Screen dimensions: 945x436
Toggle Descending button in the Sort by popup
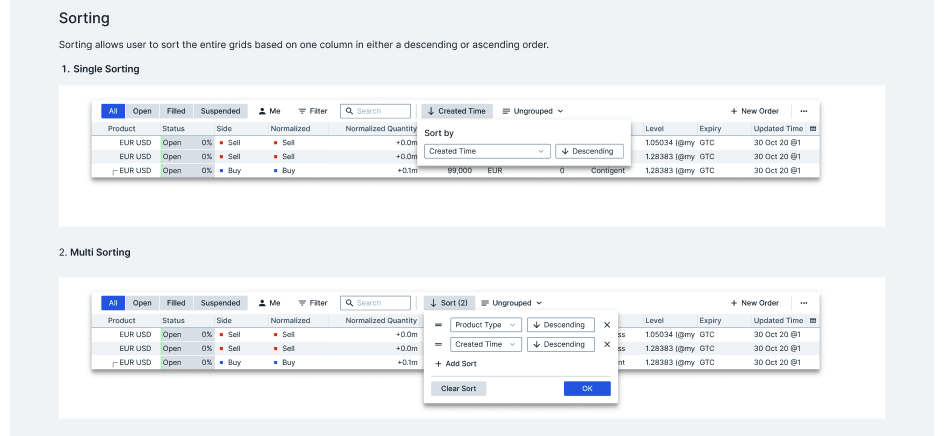589,151
